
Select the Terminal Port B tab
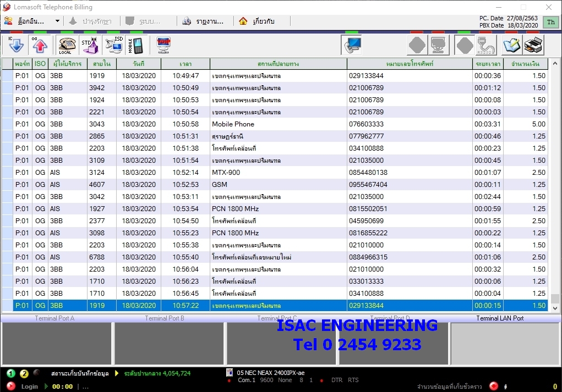tap(165, 318)
